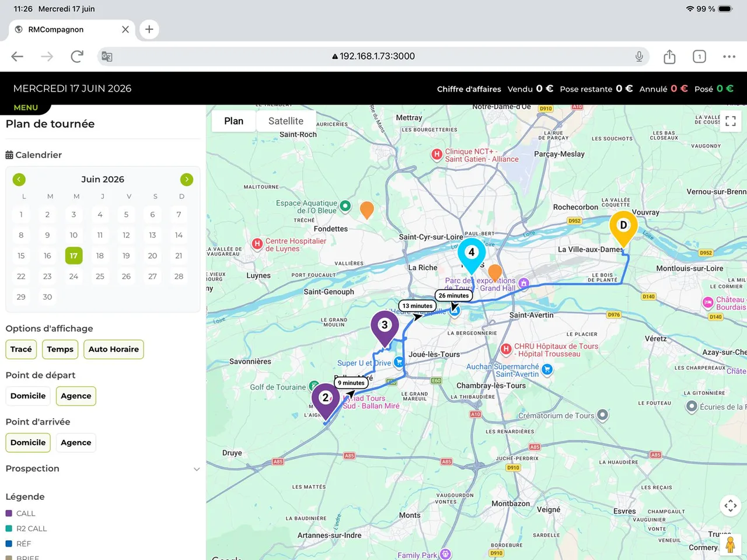Go to next month in calendar
Viewport: 747px width, 560px height.
click(187, 179)
